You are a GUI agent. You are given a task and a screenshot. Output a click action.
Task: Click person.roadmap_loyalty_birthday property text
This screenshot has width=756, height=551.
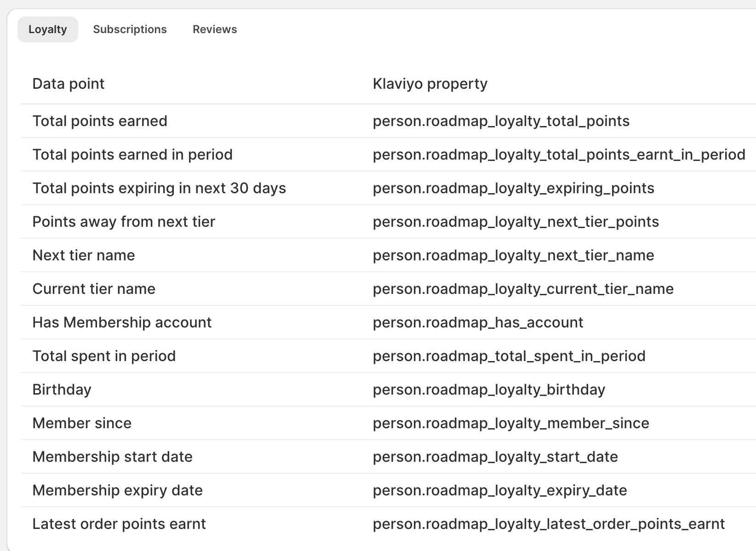pyautogui.click(x=489, y=390)
